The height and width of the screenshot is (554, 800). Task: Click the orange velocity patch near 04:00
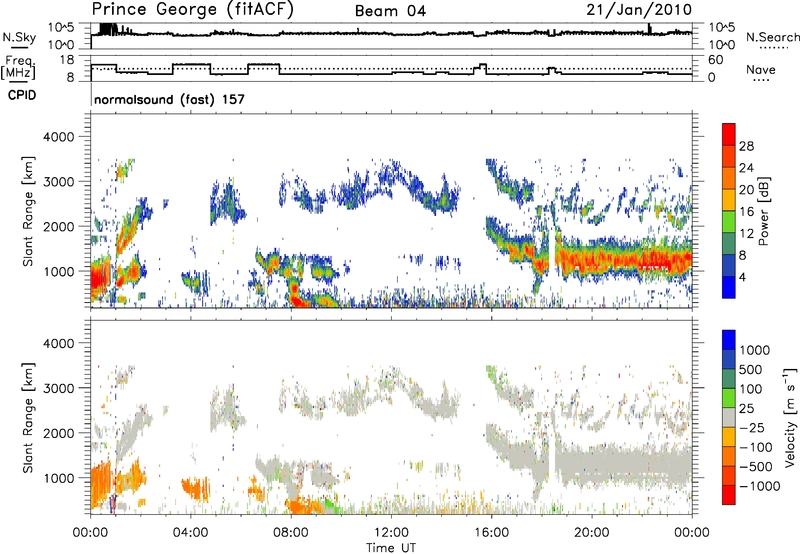click(x=195, y=489)
